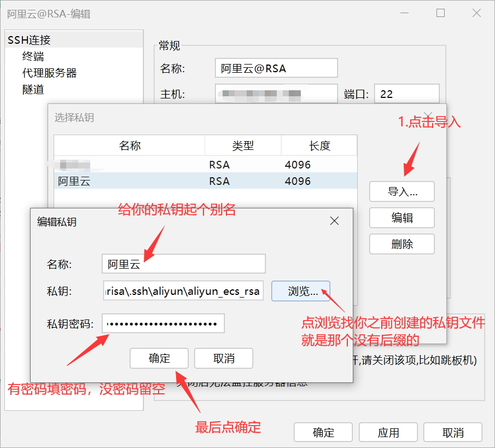
Task: Click the 名称 column header
Action: [130, 146]
